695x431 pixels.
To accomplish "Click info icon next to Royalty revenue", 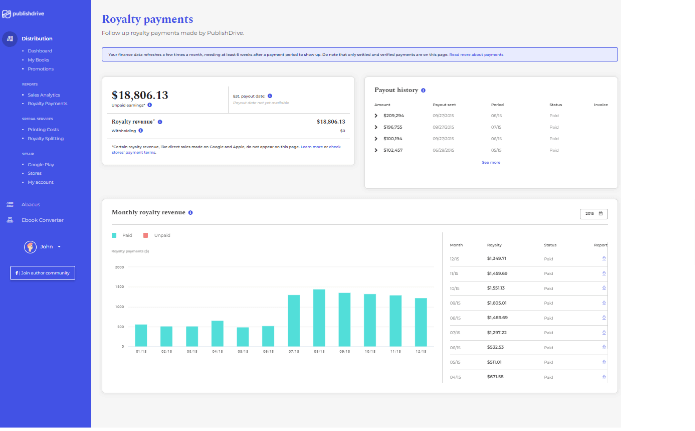I will point(159,121).
